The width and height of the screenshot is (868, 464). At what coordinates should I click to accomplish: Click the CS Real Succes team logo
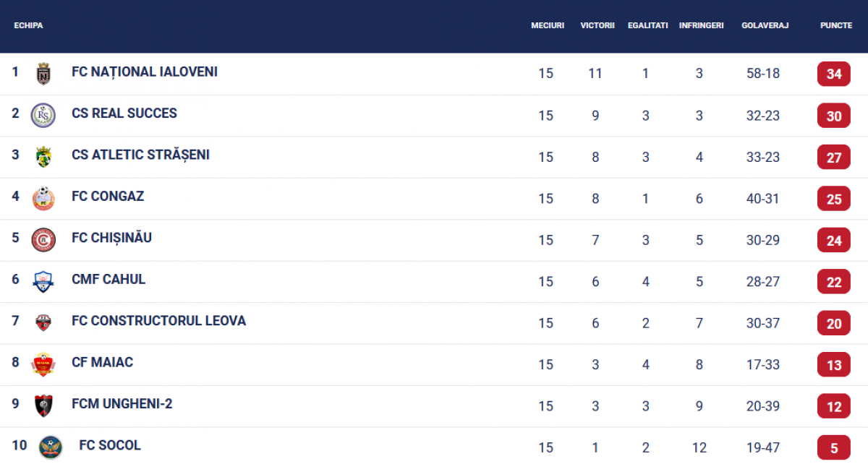(x=43, y=115)
